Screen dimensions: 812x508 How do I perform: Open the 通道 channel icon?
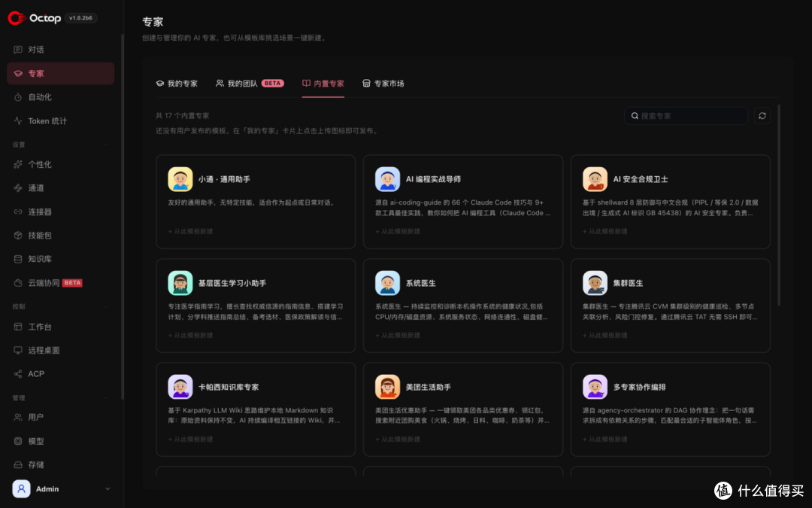click(18, 188)
